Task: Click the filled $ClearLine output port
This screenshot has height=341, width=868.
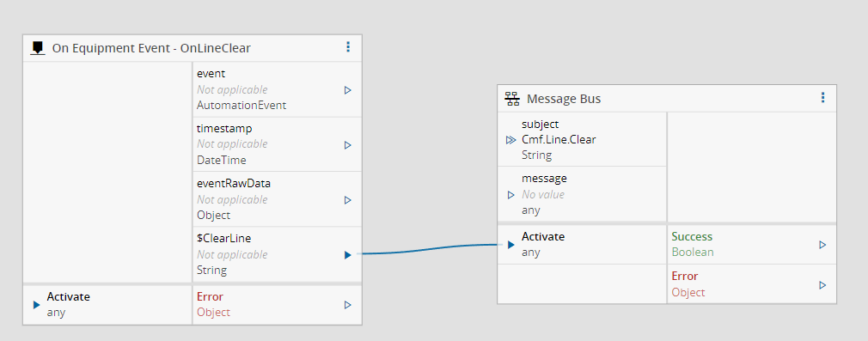Action: pyautogui.click(x=348, y=255)
